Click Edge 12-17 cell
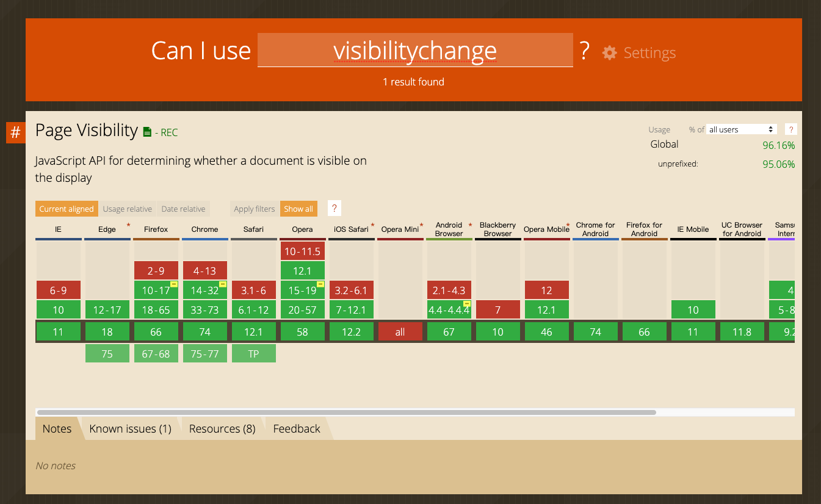The width and height of the screenshot is (821, 504). click(107, 309)
